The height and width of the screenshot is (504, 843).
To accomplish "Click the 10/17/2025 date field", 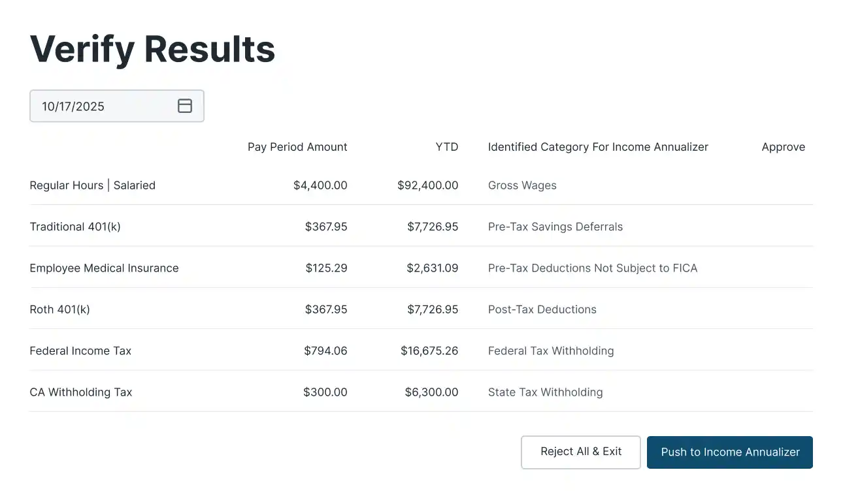I will (x=117, y=106).
